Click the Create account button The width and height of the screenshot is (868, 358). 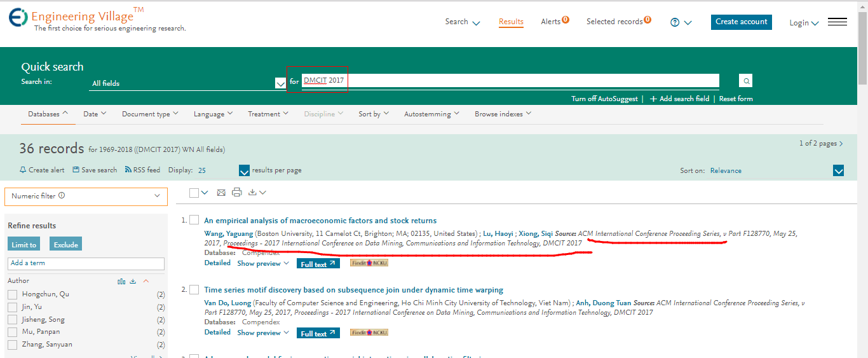coord(742,22)
